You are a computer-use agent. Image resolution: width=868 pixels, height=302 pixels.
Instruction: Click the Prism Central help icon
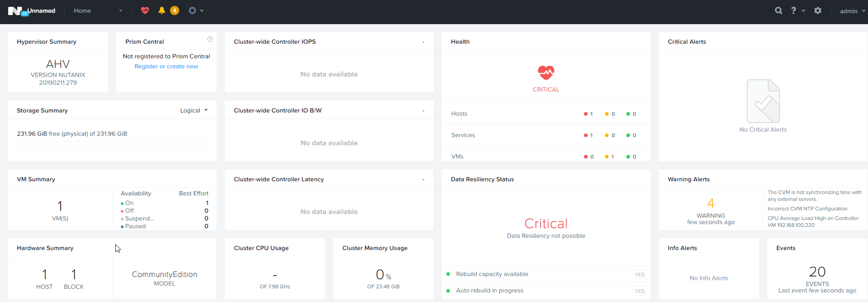pyautogui.click(x=210, y=39)
